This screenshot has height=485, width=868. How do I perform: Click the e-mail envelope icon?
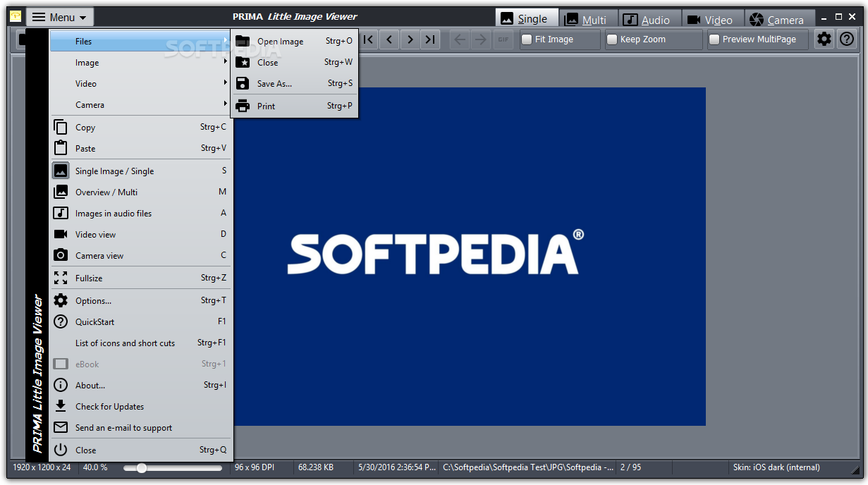61,427
